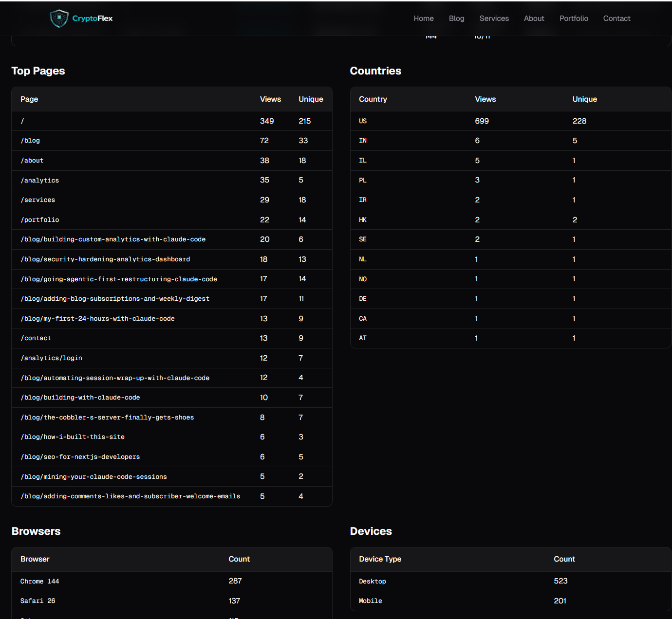Click the CryptoFlex shield logo icon

tap(58, 18)
